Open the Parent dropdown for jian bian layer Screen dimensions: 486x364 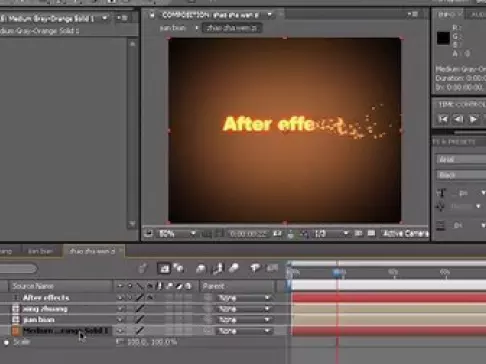[x=243, y=320]
